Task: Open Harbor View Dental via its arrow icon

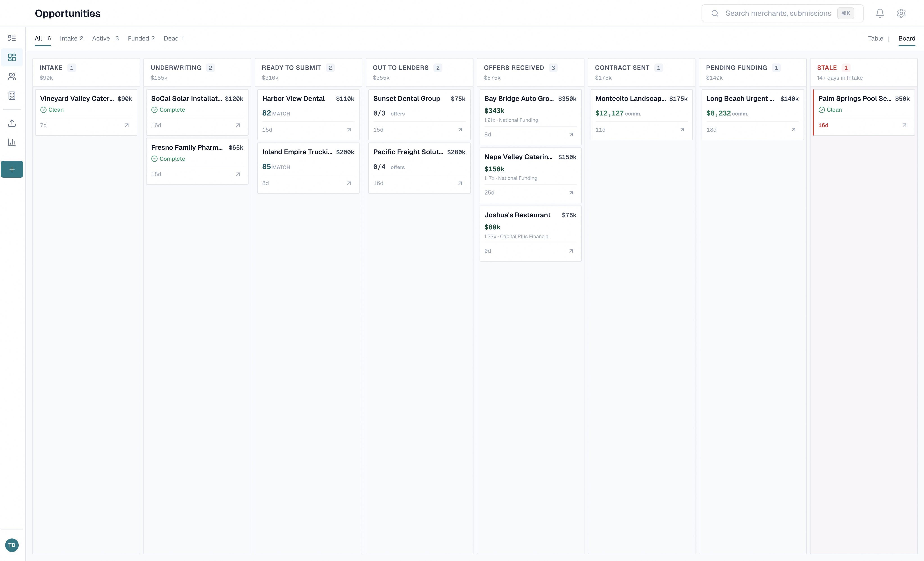Action: click(x=349, y=130)
